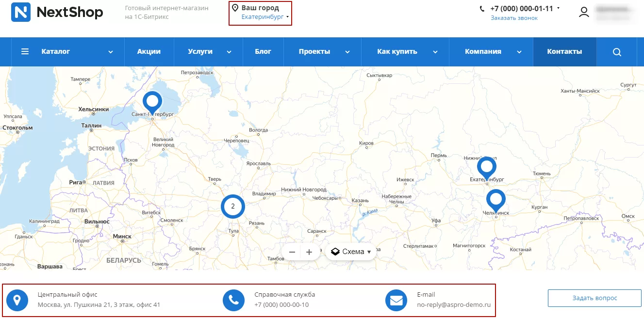Click the user account profile icon
644x319 pixels.
pyautogui.click(x=584, y=12)
